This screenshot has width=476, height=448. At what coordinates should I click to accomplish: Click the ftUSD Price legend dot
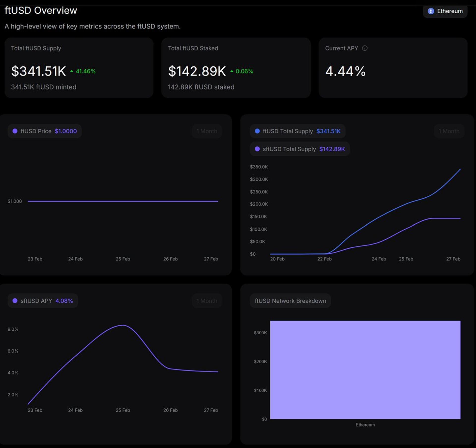[x=15, y=131]
